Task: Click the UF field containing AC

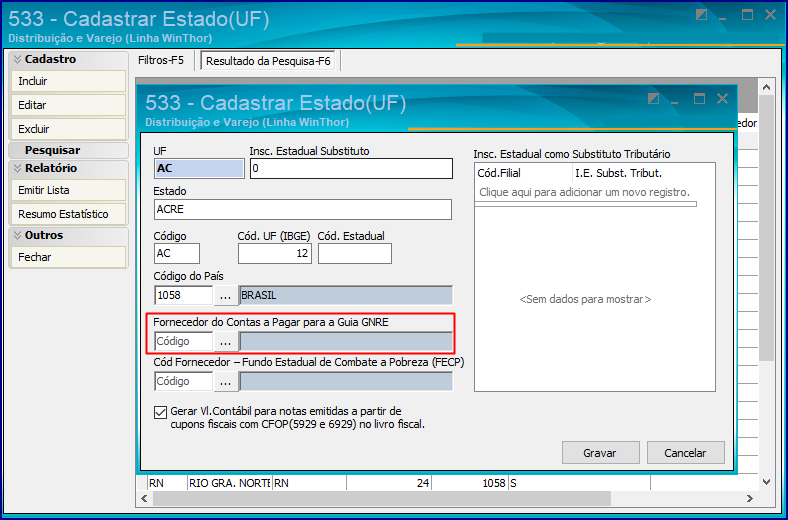Action: (199, 168)
